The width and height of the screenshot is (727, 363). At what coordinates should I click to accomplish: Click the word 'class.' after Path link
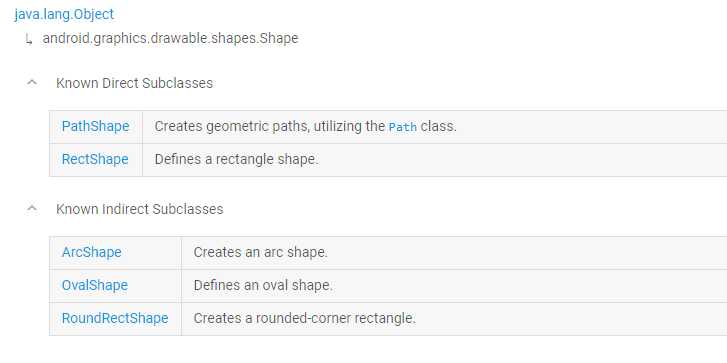pos(439,126)
